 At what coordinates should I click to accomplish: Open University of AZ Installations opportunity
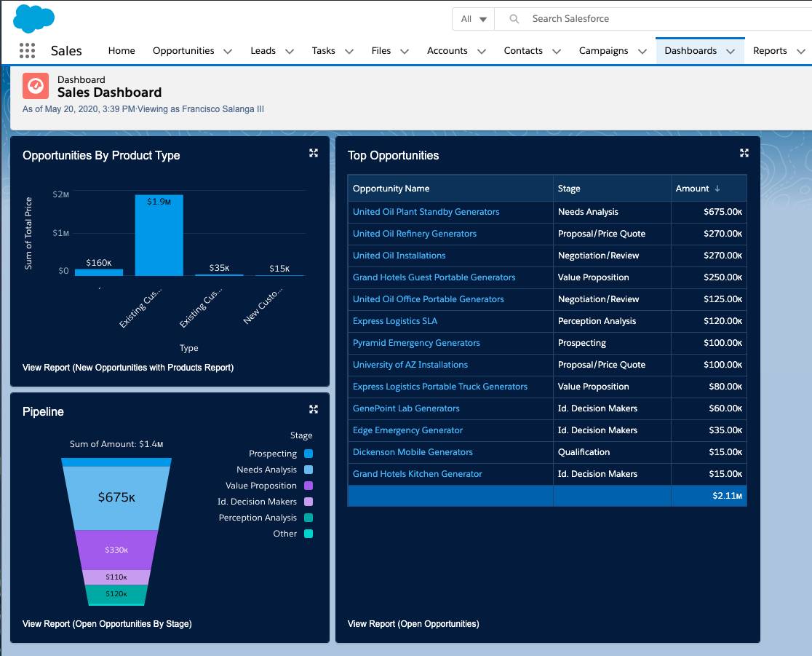click(410, 365)
